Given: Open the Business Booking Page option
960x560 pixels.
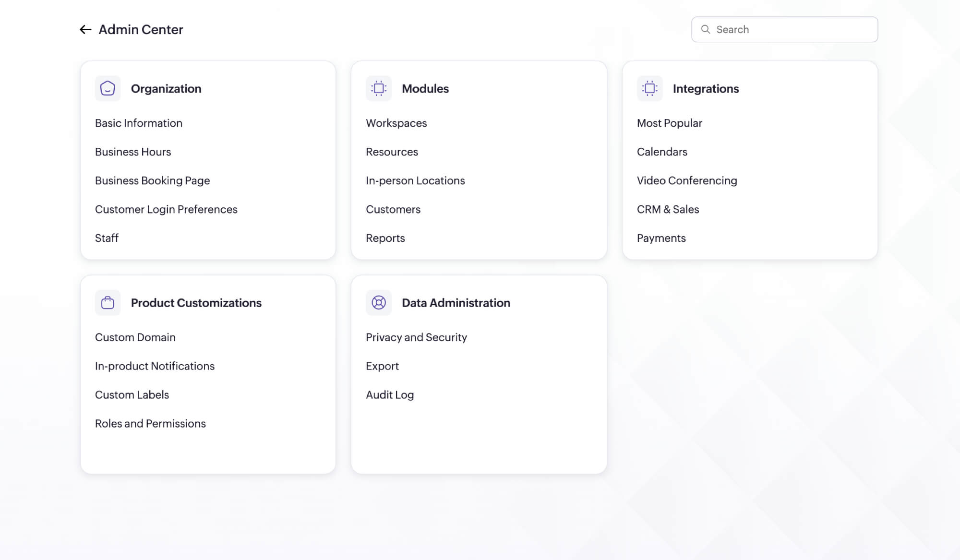Looking at the screenshot, I should 153,181.
